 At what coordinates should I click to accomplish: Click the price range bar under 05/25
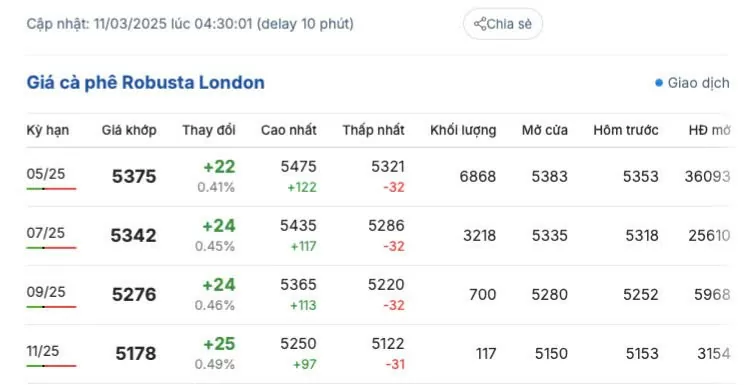51,189
